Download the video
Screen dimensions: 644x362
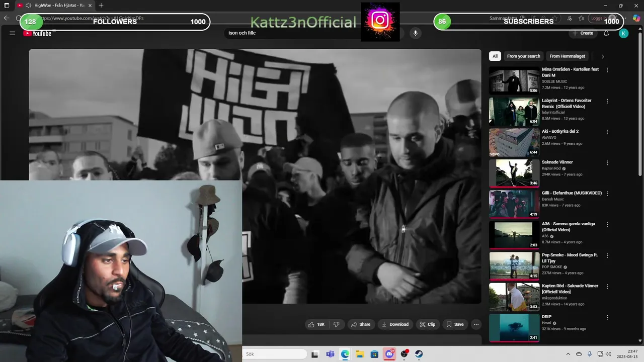tap(395, 324)
